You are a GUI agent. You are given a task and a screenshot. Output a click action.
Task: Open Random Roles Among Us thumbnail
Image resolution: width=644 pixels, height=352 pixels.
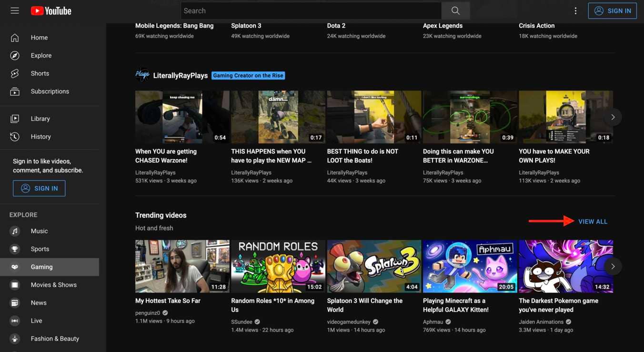tap(278, 266)
